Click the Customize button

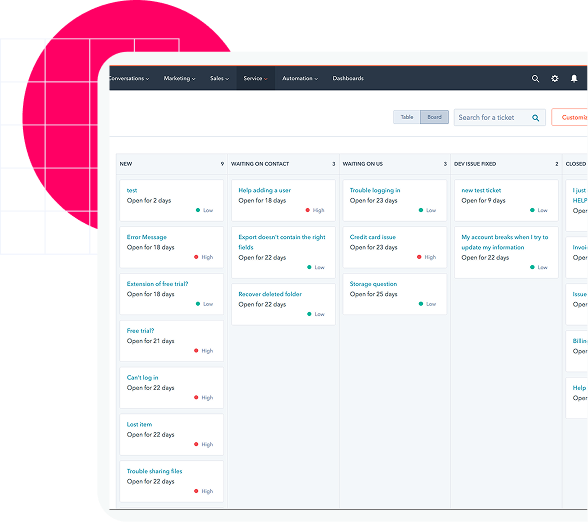click(x=570, y=117)
